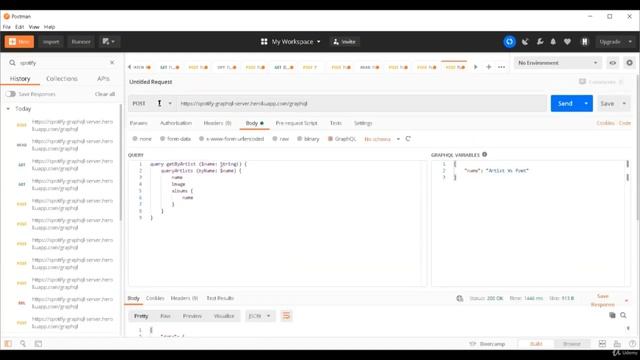This screenshot has height=360, width=640.
Task: Open the No schema dropdown
Action: (x=382, y=139)
